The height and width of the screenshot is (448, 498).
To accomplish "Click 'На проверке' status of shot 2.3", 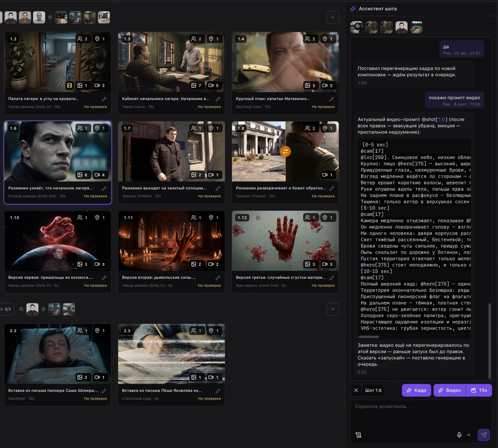I will point(209,399).
